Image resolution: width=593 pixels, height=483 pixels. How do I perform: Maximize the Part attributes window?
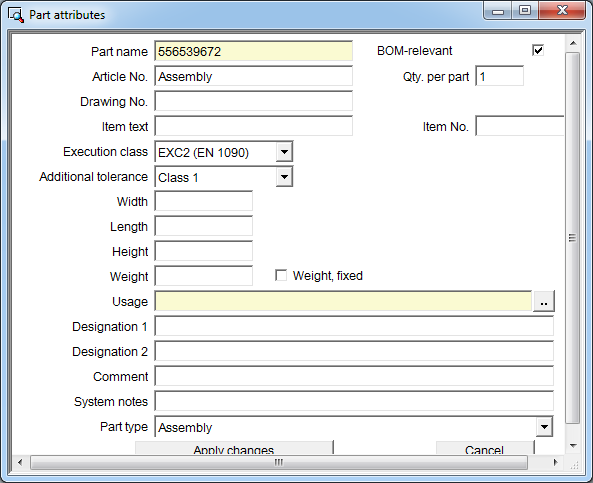(x=525, y=11)
